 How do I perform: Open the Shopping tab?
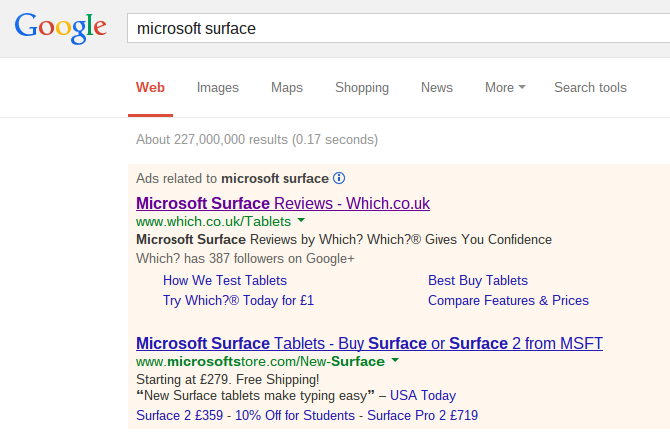[362, 88]
